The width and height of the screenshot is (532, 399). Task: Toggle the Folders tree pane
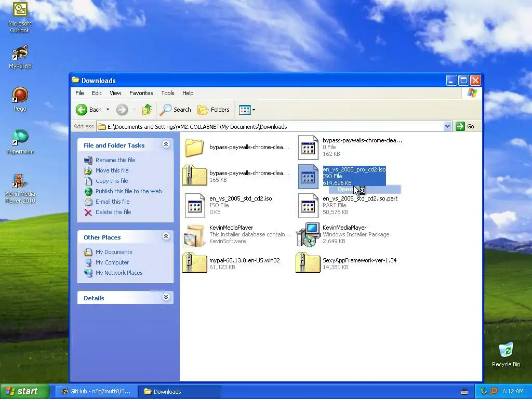(x=214, y=110)
